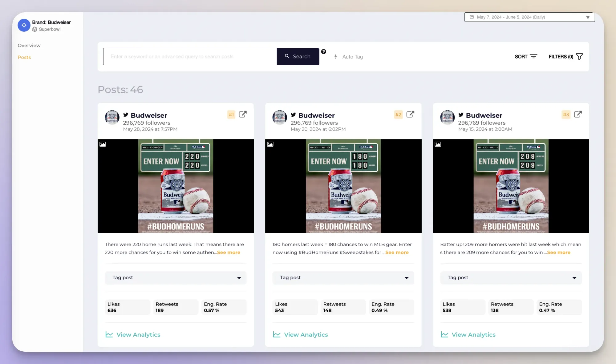Click the Twitter bird on May 28 post
Image resolution: width=616 pixels, height=364 pixels.
126,115
